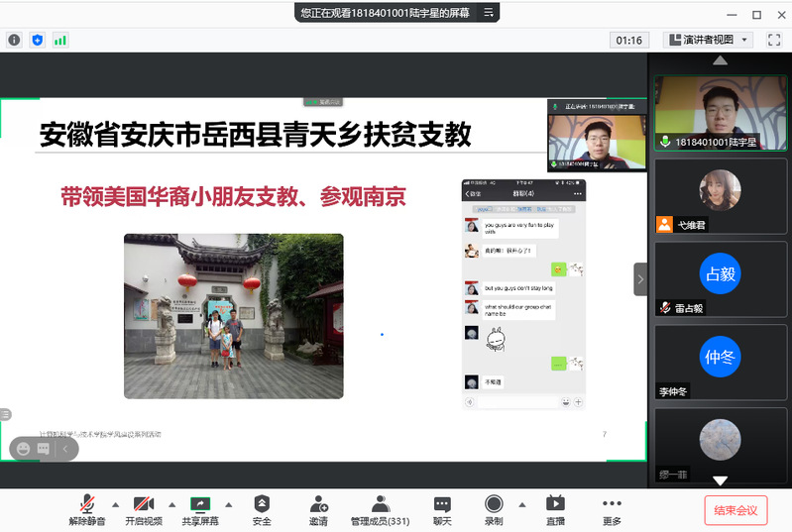
Task: Click the meeting info icon
Action: click(x=14, y=41)
